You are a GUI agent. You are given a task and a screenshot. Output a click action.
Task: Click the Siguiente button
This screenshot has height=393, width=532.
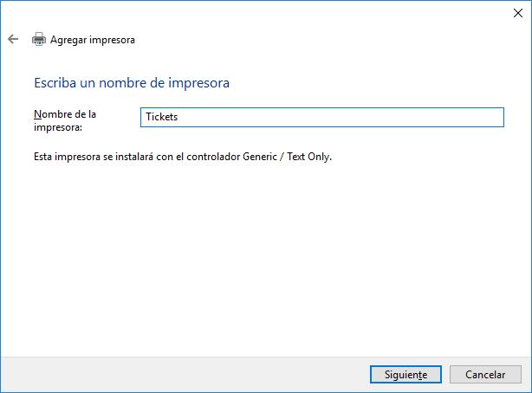[399, 375]
